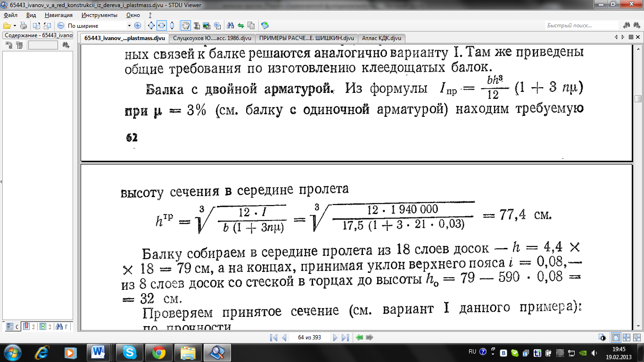Click the RU language indicator in tray
The image size is (644, 362).
click(x=472, y=352)
